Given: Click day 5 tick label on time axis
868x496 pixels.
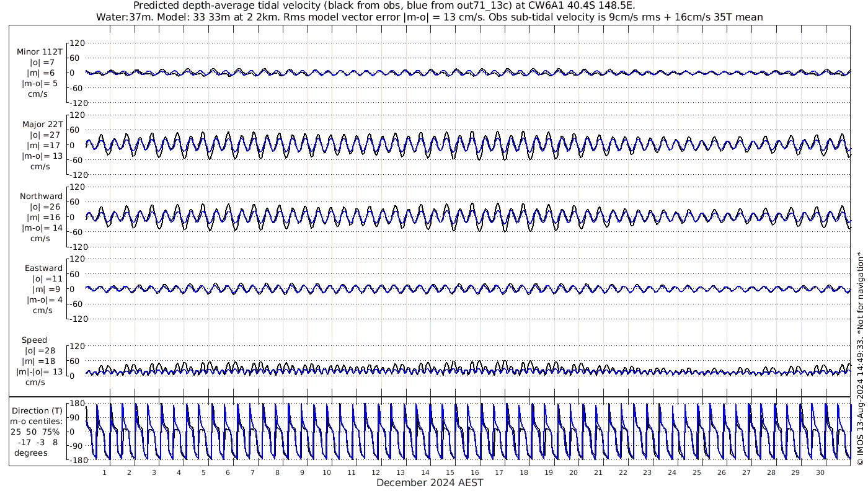Looking at the screenshot, I should 203,472.
